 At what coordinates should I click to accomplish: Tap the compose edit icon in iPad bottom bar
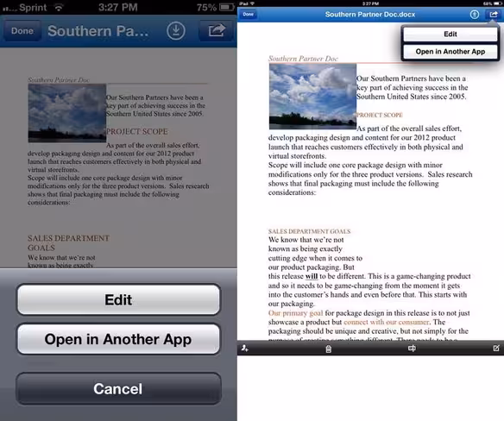pyautogui.click(x=496, y=349)
